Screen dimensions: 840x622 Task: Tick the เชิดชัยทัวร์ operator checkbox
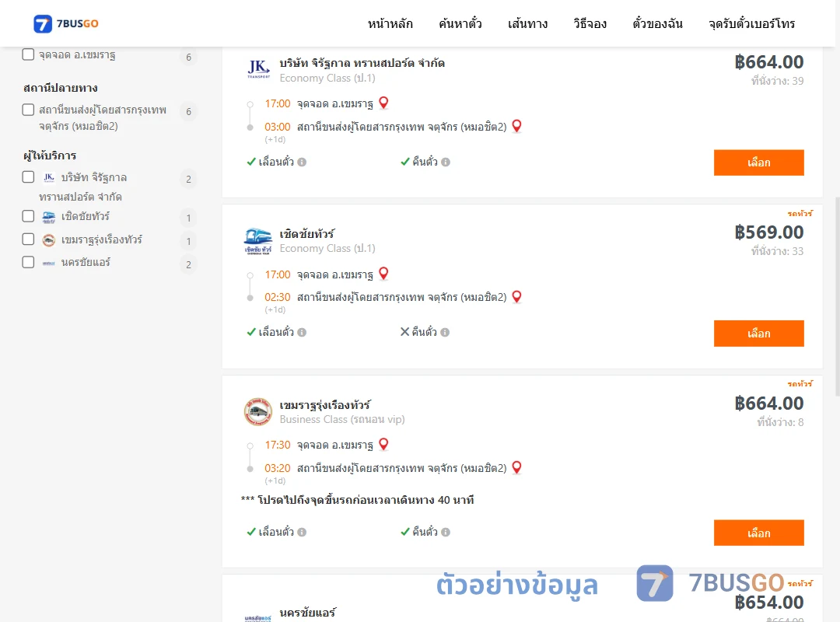pyautogui.click(x=29, y=216)
